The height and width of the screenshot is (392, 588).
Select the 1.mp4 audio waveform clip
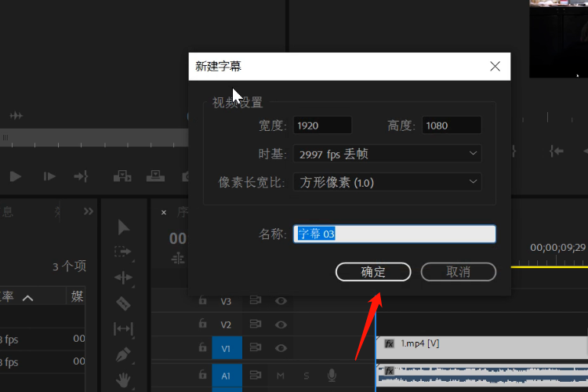(482, 376)
